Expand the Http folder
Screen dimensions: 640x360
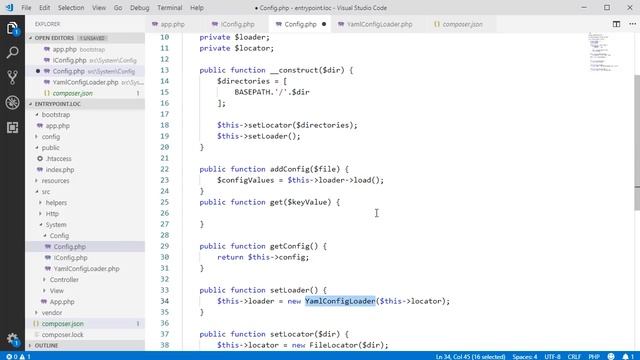(52, 214)
